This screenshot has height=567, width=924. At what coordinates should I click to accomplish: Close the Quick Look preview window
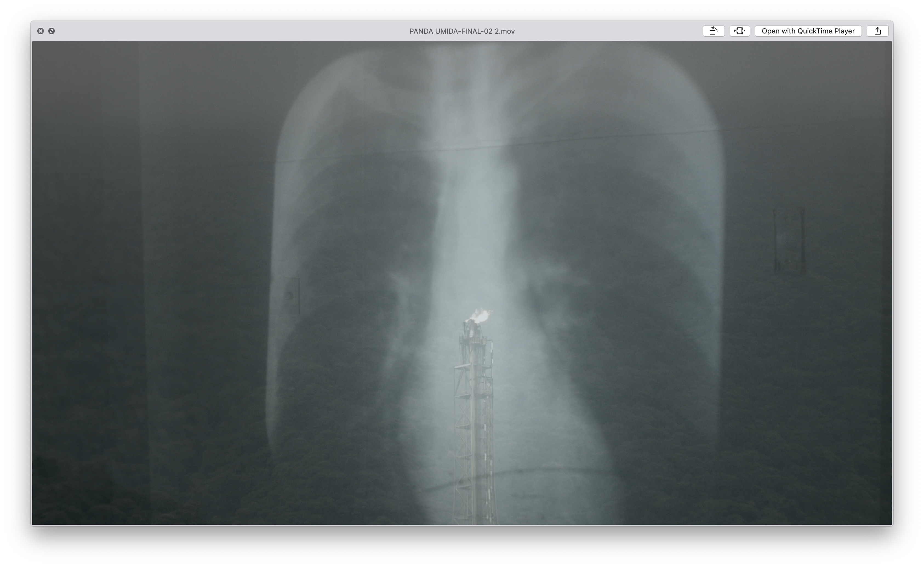(x=41, y=31)
